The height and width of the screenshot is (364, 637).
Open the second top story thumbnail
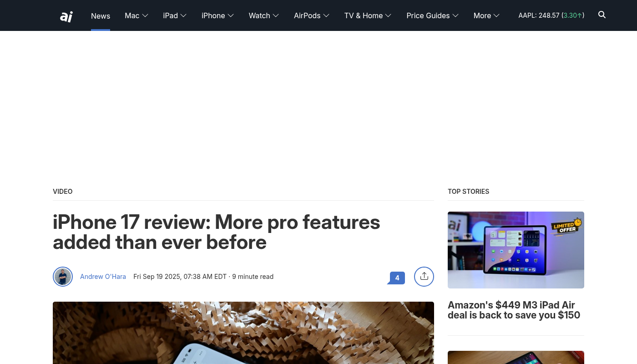pyautogui.click(x=516, y=357)
